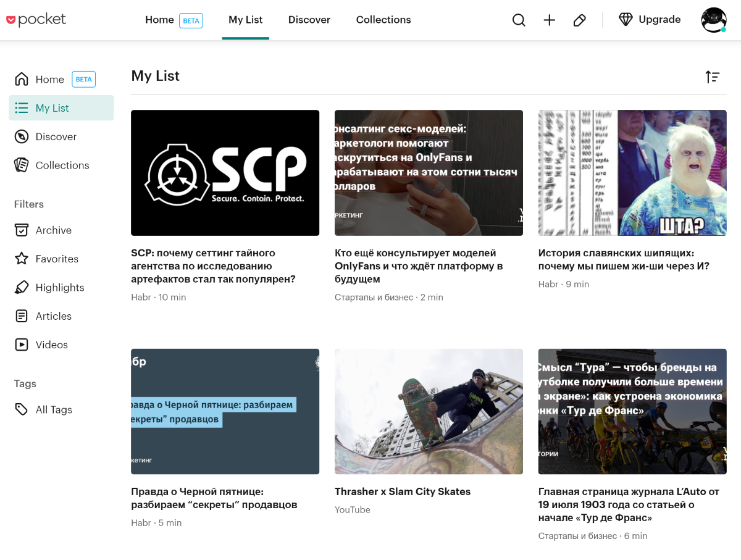Open the skateboarder video thumbnail
The width and height of the screenshot is (741, 560).
point(429,411)
